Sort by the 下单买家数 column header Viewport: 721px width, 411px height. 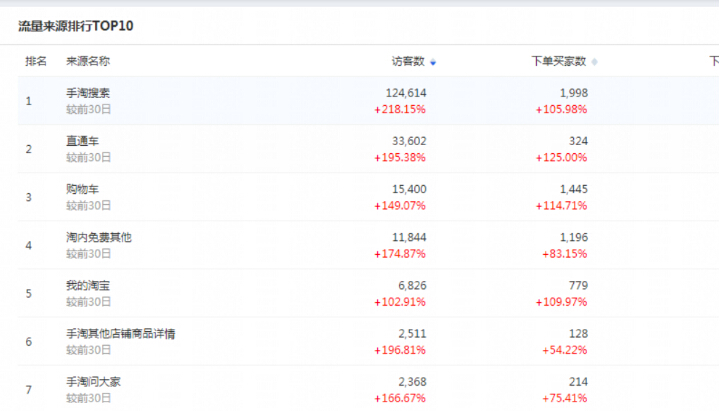click(558, 61)
